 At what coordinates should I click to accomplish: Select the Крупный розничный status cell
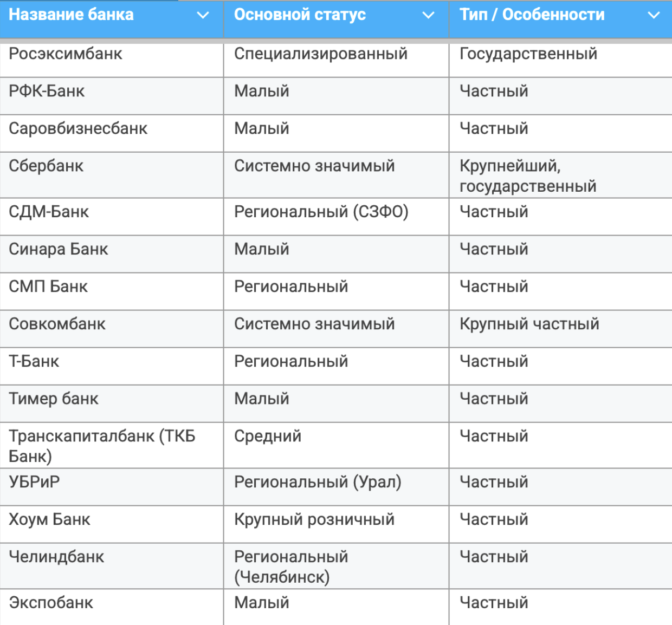[x=314, y=520]
